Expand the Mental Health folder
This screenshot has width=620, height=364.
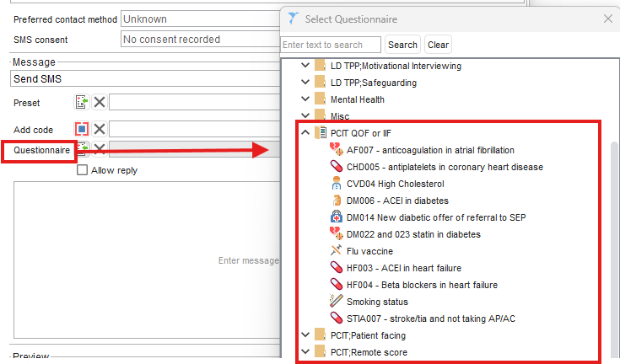305,99
